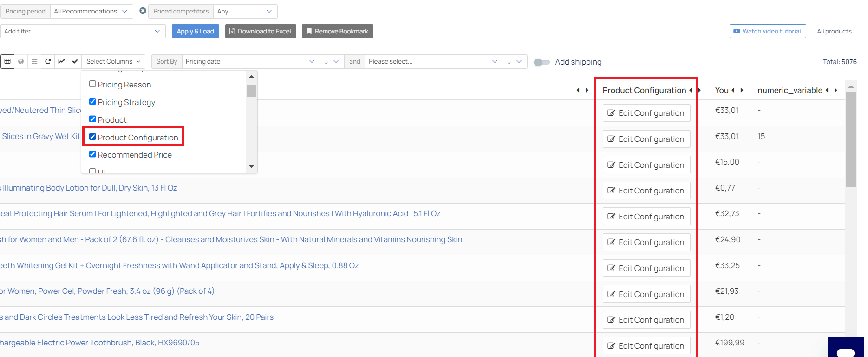The width and height of the screenshot is (868, 357).
Task: Open the Power Gel Powder Fresh product link
Action: click(107, 291)
